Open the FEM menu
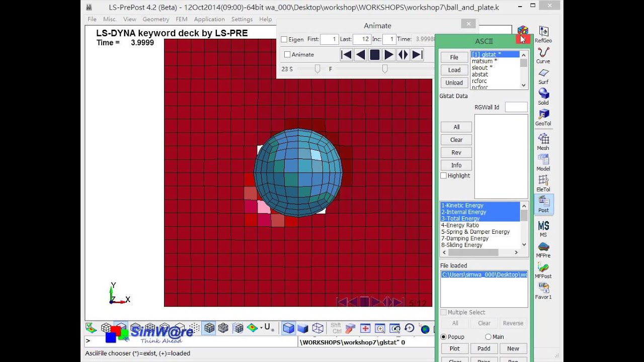 [182, 19]
